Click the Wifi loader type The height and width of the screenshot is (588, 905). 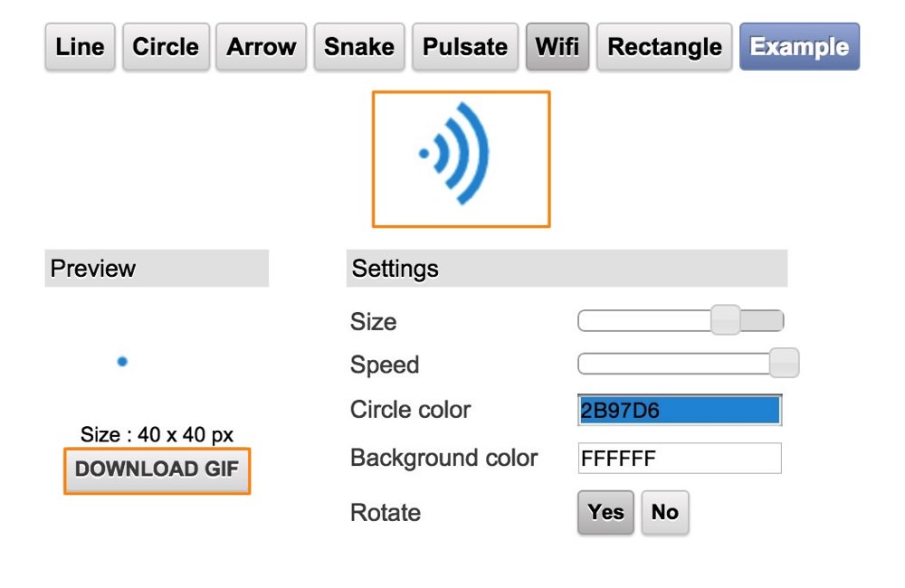click(557, 47)
